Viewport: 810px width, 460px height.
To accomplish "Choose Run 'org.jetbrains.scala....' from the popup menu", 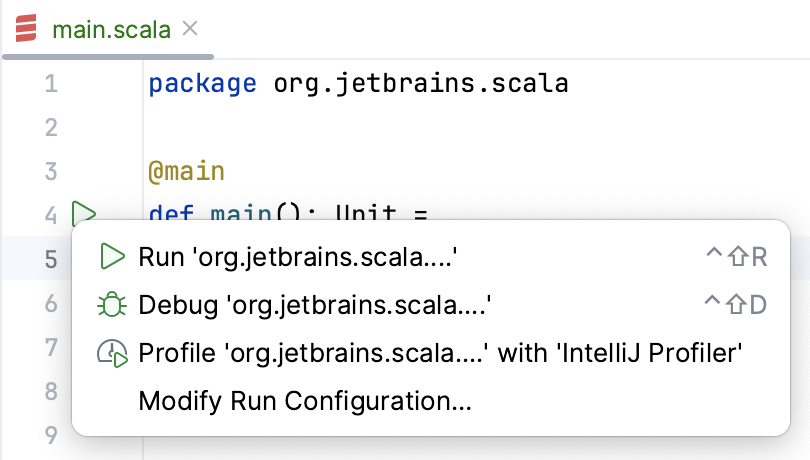I will (298, 257).
